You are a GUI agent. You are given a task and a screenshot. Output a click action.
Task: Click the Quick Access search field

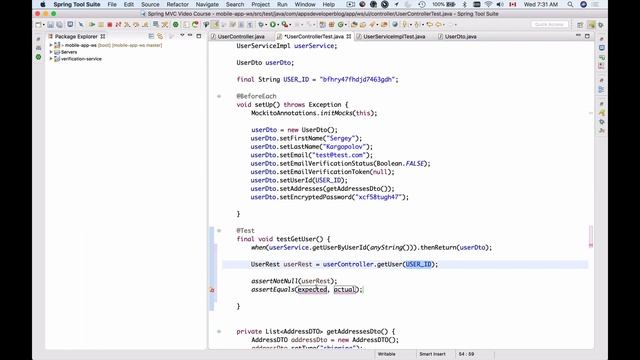tap(549, 24)
